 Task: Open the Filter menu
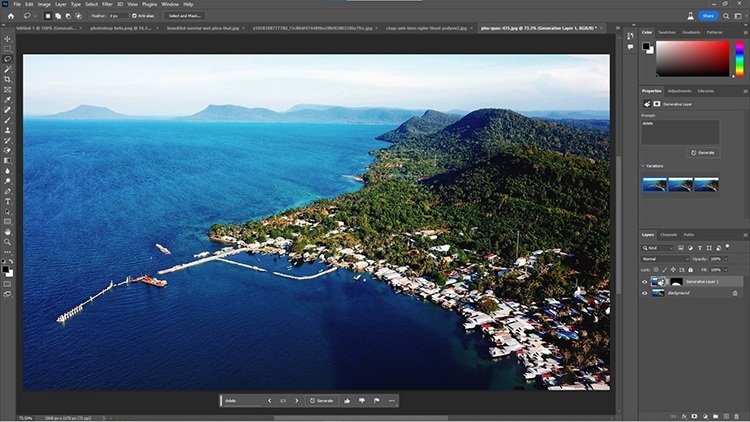107,4
